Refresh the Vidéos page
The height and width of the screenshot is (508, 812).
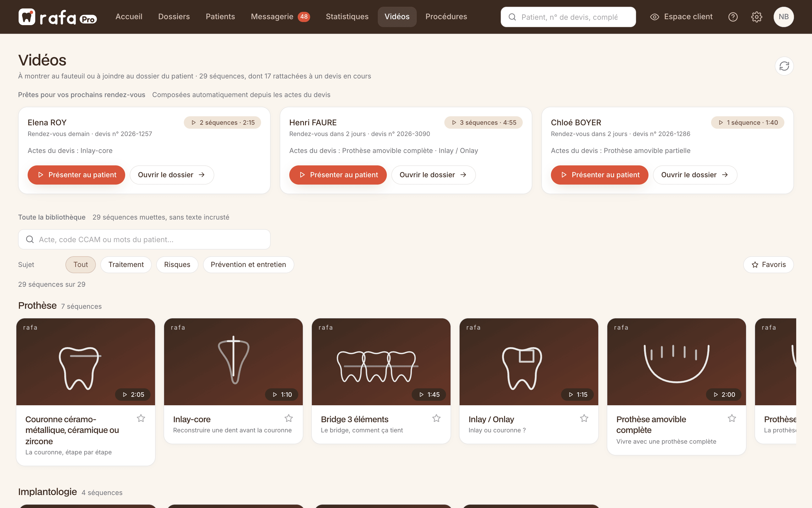click(x=784, y=66)
